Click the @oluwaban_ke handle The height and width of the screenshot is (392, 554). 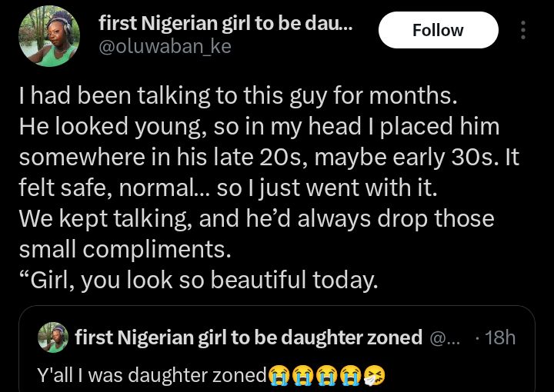click(x=165, y=47)
